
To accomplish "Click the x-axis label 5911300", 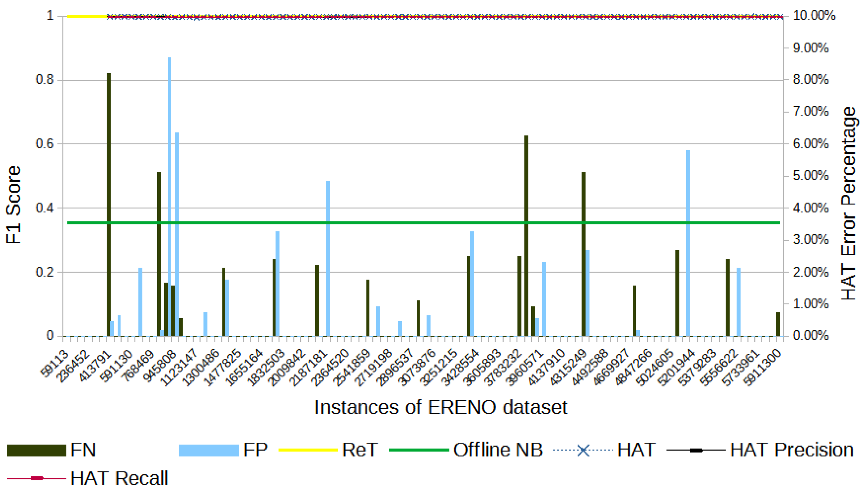I will click(x=763, y=368).
